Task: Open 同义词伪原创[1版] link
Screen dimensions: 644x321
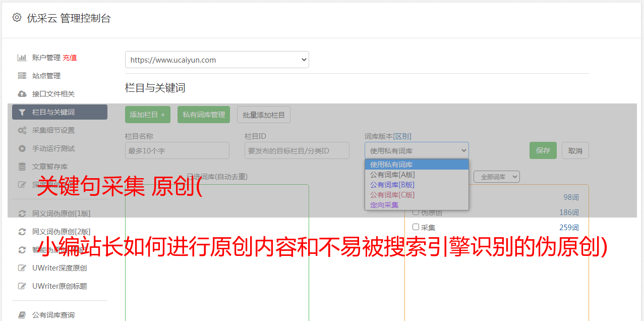Action: pyautogui.click(x=62, y=213)
